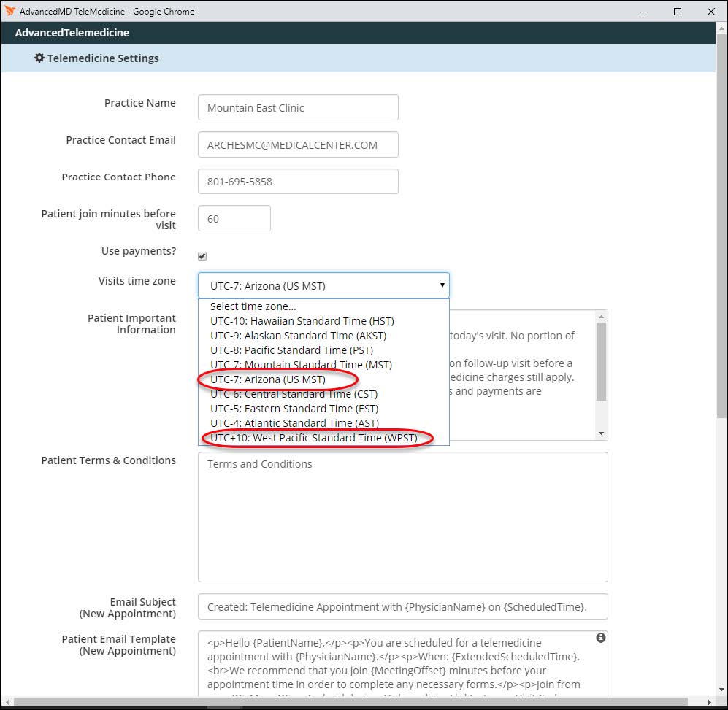The width and height of the screenshot is (728, 710).
Task: Click the Patient Email Template textarea
Action: [402, 663]
